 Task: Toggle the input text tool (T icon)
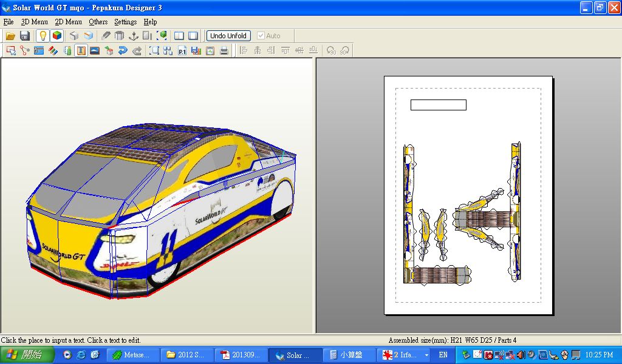[81, 51]
